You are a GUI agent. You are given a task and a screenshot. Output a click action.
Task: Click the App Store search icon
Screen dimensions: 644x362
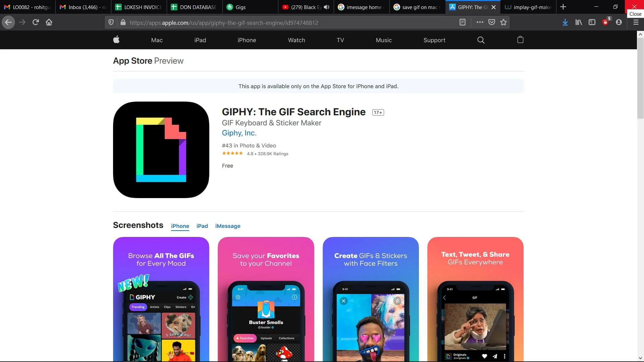click(x=481, y=40)
